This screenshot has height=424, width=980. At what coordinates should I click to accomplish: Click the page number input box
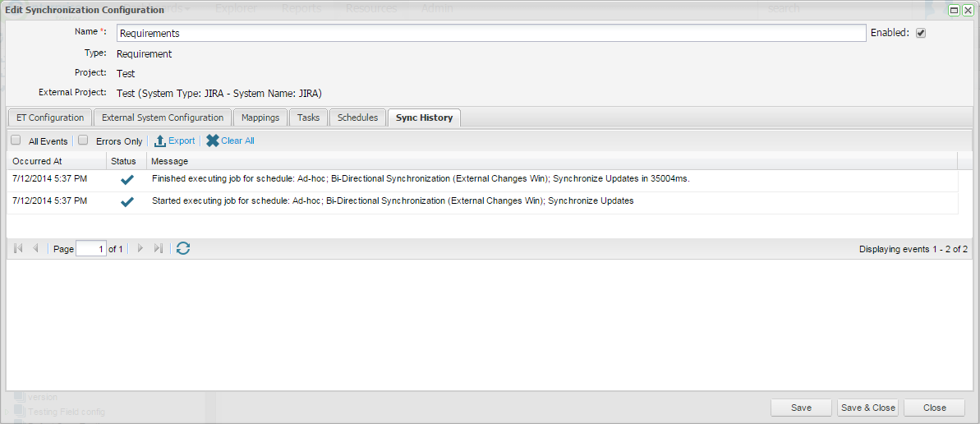coord(90,248)
